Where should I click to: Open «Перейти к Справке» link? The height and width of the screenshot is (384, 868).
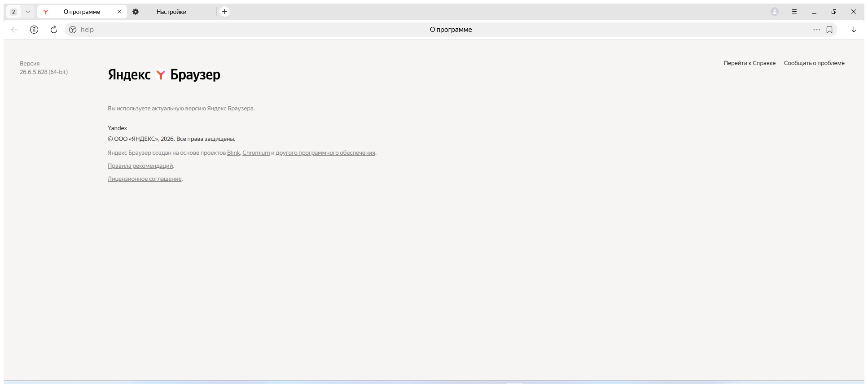750,63
